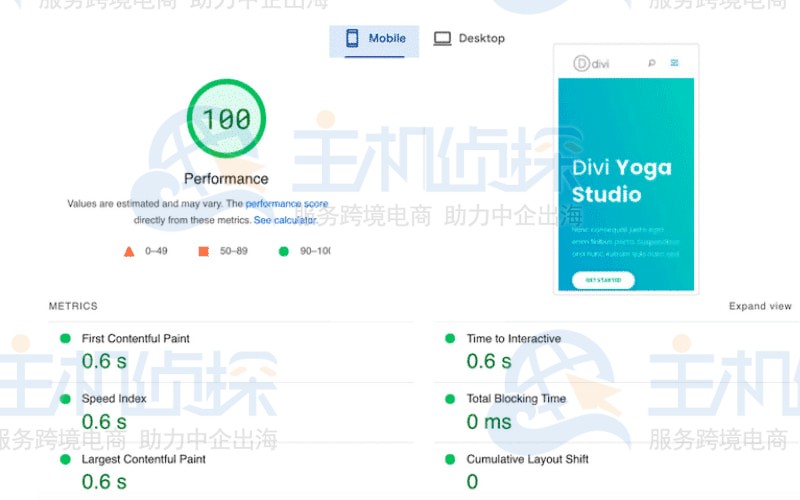Click the red triangle 0–49 legend icon
Image resolution: width=800 pixels, height=500 pixels.
[x=129, y=251]
